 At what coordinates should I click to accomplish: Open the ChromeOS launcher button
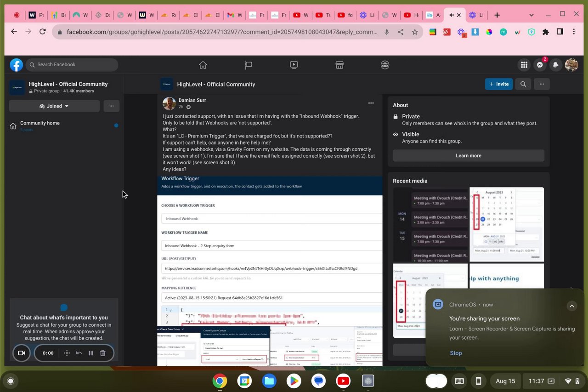click(11, 381)
